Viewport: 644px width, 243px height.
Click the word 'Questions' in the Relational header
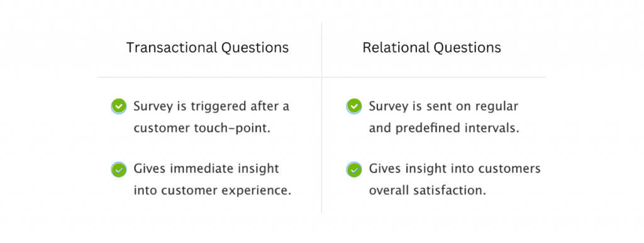(467, 48)
